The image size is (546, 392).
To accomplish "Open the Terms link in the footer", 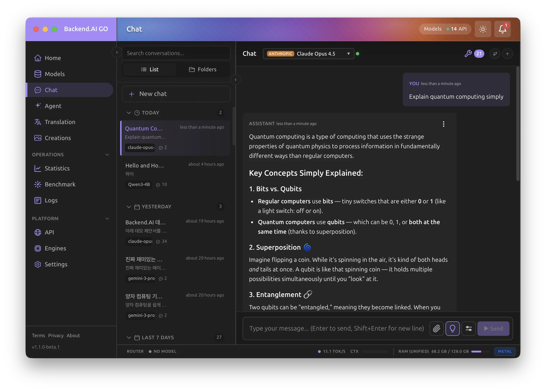I will pyautogui.click(x=38, y=335).
